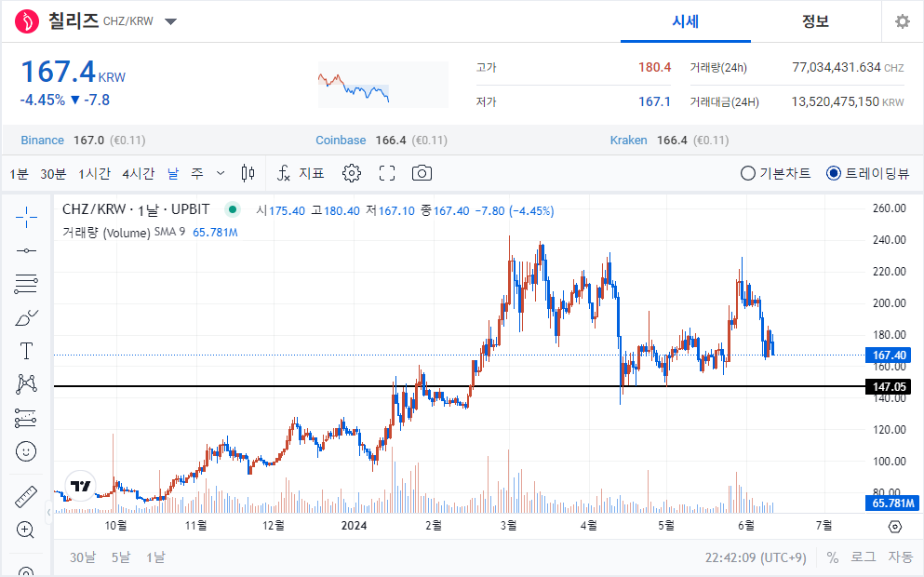The height and width of the screenshot is (577, 924).
Task: Select the crosshair cursor tool
Action: (26, 218)
